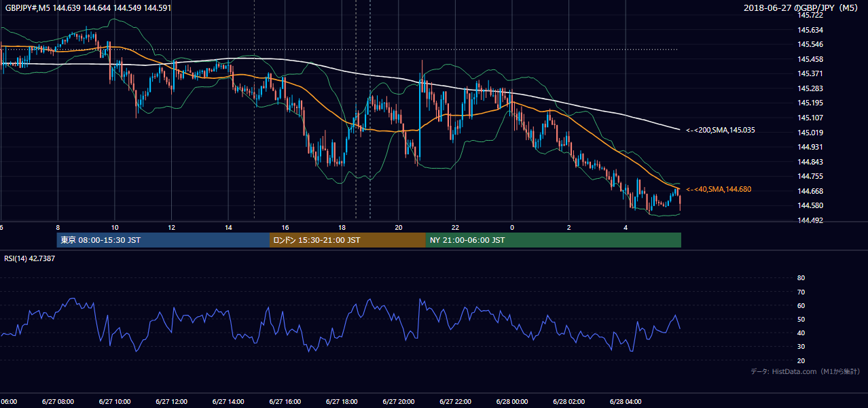This screenshot has height=408, width=868.
Task: Select the NY session bar 21:00-06:00 JST
Action: [x=554, y=240]
